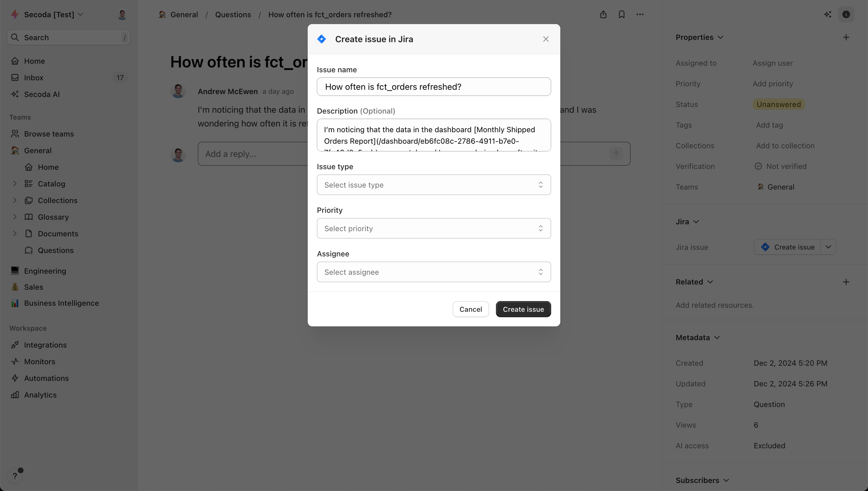
Task: Open Inbox in the sidebar
Action: [x=34, y=78]
